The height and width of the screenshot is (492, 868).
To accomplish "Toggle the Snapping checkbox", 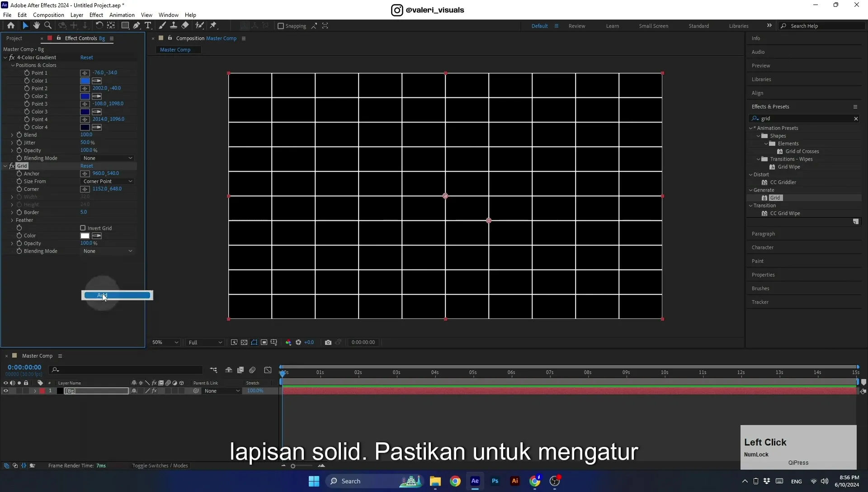I will [281, 26].
